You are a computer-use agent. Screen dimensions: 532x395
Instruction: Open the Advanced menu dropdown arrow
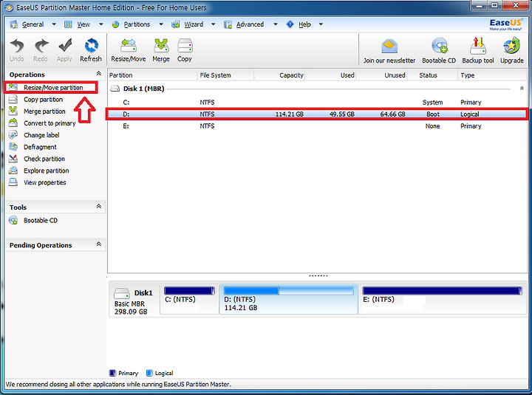click(276, 24)
